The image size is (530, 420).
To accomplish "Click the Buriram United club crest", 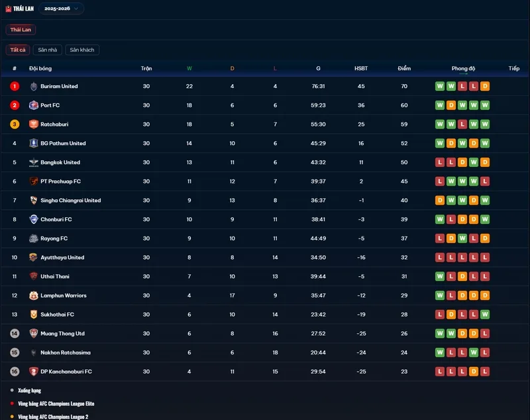I will click(34, 86).
